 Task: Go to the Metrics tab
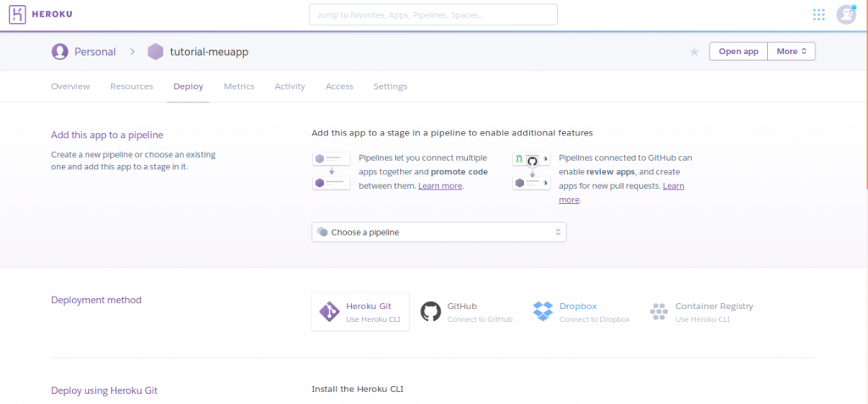[x=239, y=86]
